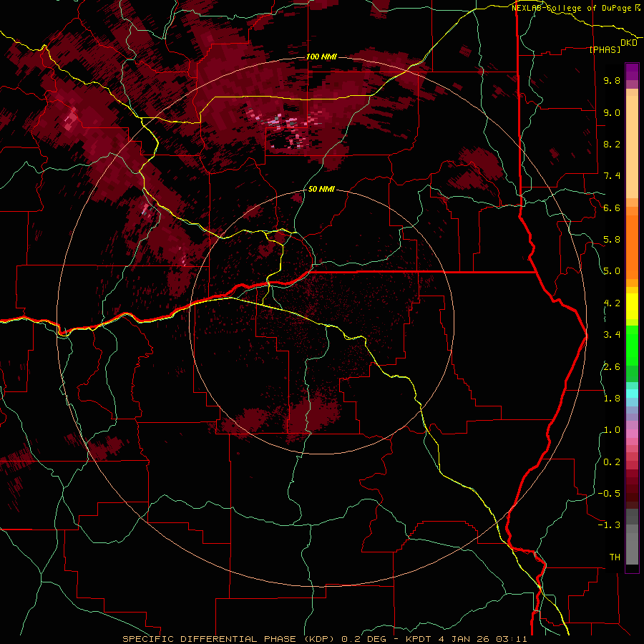Click the 5.8 value on the scale

click(612, 240)
